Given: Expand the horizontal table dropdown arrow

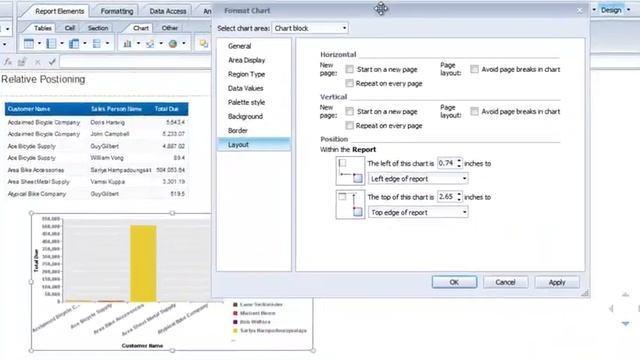Looking at the screenshot, I should 62,43.
